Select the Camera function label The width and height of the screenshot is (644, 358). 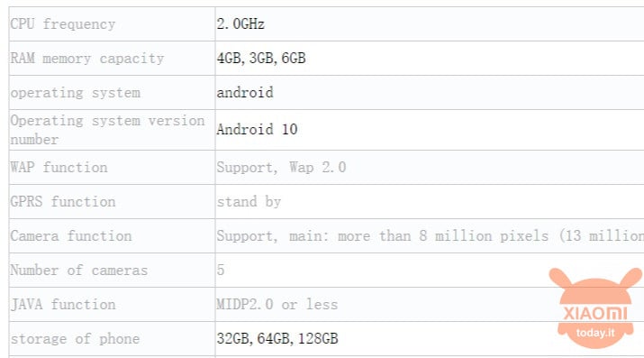coord(71,236)
